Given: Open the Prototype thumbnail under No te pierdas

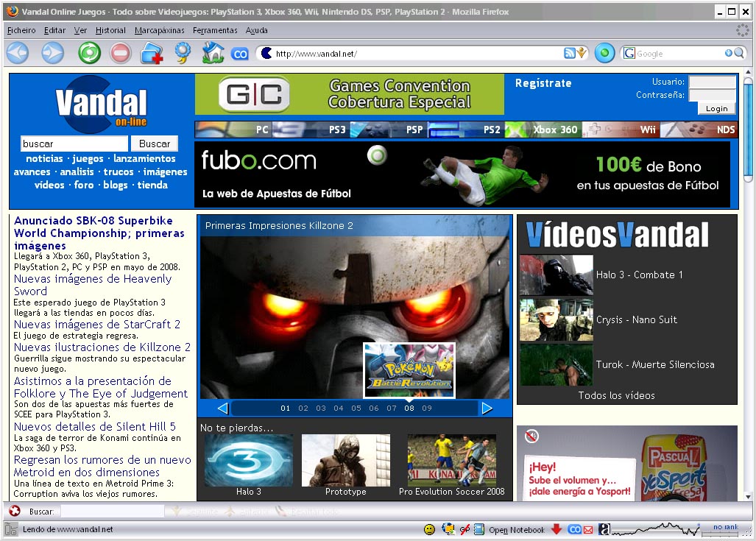Looking at the screenshot, I should pyautogui.click(x=346, y=461).
